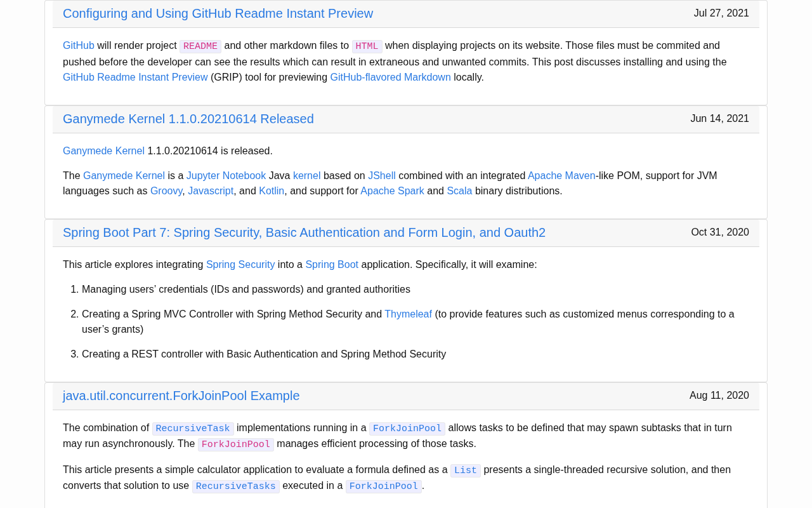
Task: Click the Jul 27, 2021 post date
Action: [x=721, y=13]
